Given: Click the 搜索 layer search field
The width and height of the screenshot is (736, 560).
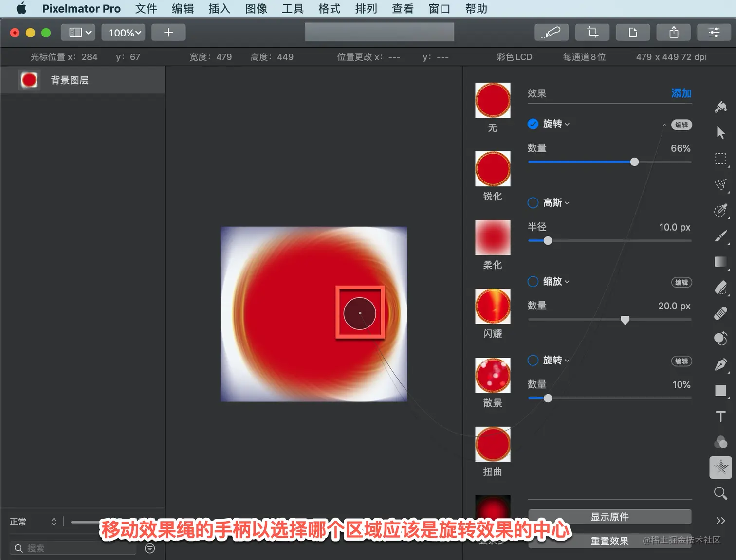Looking at the screenshot, I should click(73, 548).
